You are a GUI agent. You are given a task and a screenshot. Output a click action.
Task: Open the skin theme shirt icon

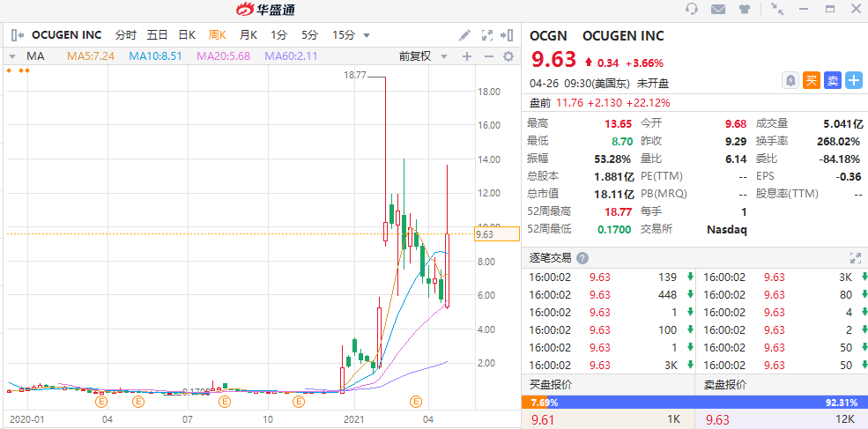tap(745, 9)
